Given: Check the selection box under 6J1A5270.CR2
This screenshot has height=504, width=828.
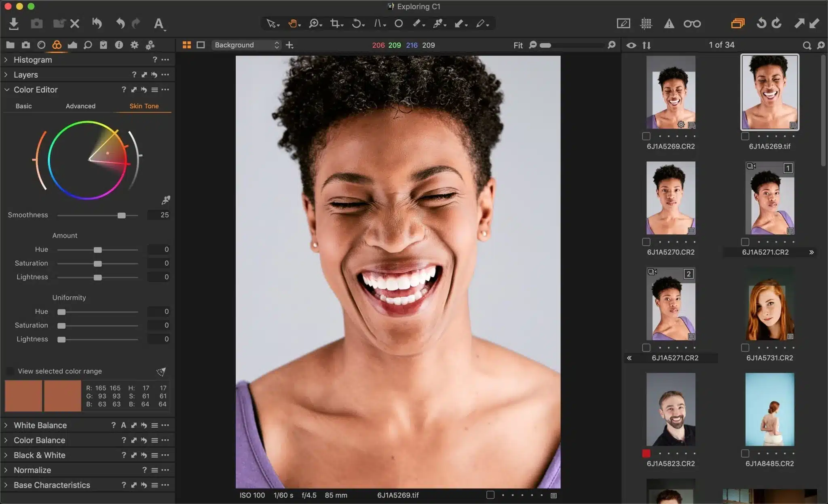Looking at the screenshot, I should (646, 242).
